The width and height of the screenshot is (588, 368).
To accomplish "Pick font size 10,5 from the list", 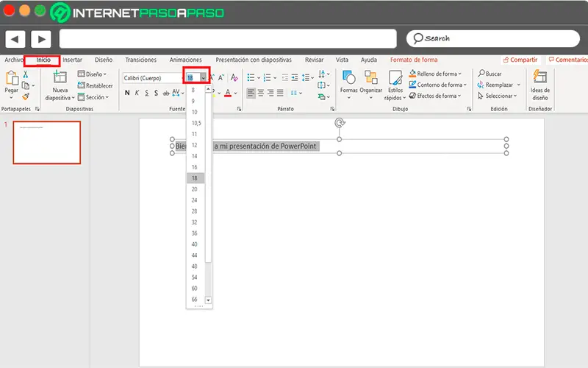I will pyautogui.click(x=196, y=123).
